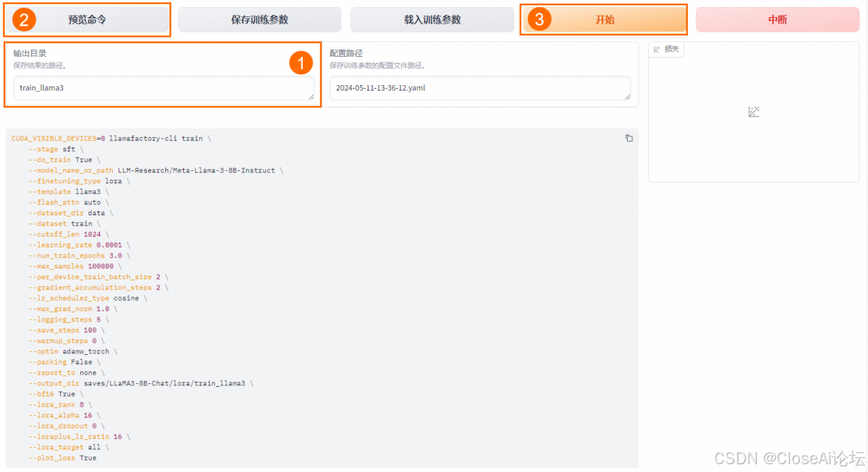Click the 保存训练参数的配置文件路径 hint text
Screen dimensions: 868x472
(x=377, y=65)
